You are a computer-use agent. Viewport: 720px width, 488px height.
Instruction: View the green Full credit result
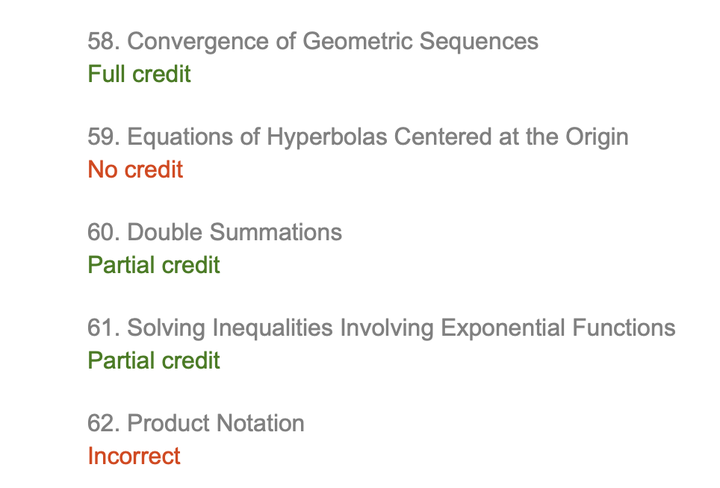coord(139,74)
